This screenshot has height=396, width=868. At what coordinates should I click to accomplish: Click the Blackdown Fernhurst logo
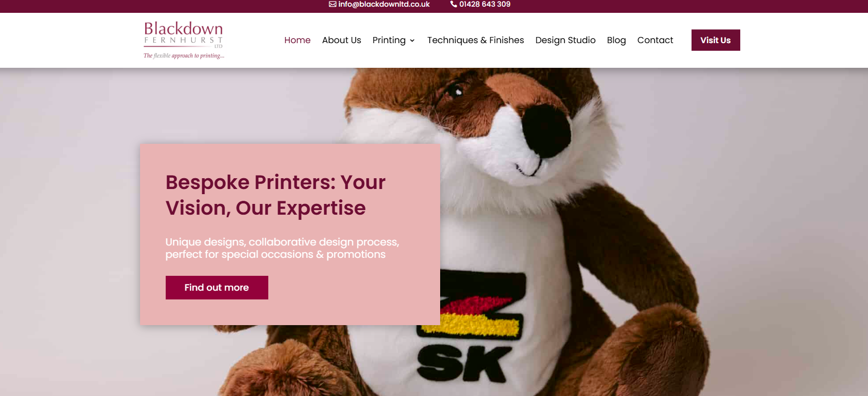pyautogui.click(x=184, y=40)
